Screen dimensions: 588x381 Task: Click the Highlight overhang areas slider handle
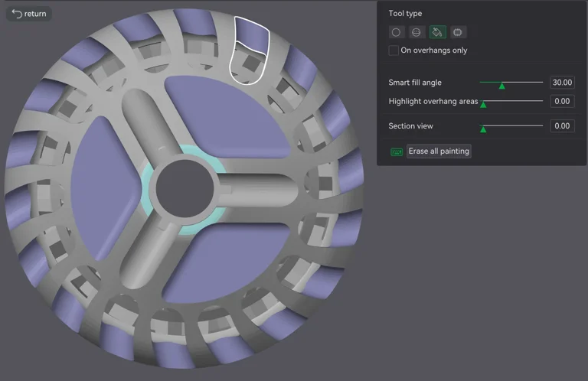tap(483, 104)
